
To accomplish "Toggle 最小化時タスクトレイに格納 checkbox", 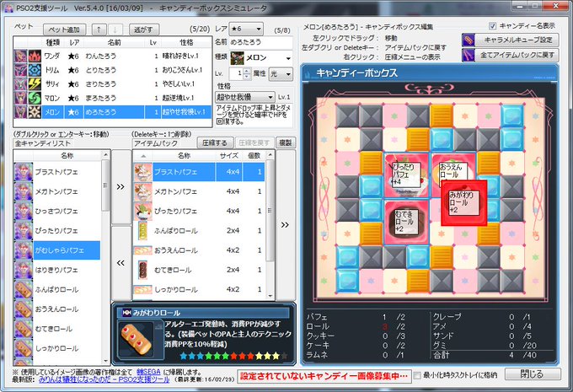I will (x=417, y=375).
